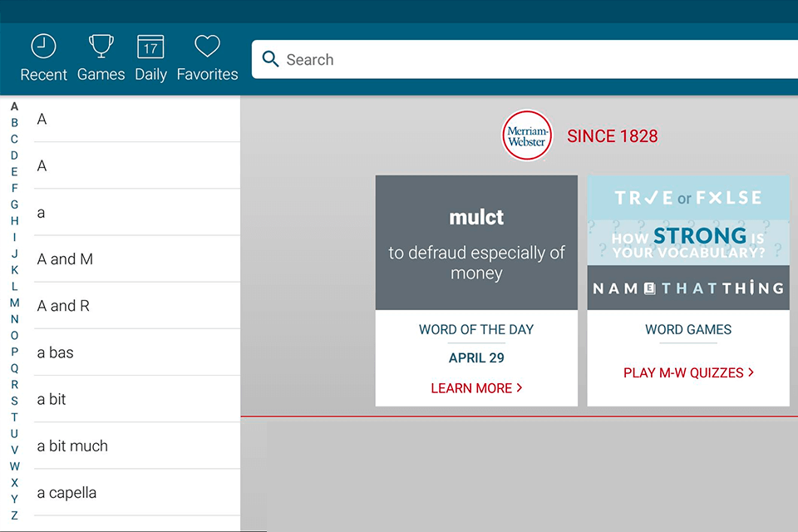Jump to letter F in index
Screen dimensions: 798x532
[x=14, y=188]
